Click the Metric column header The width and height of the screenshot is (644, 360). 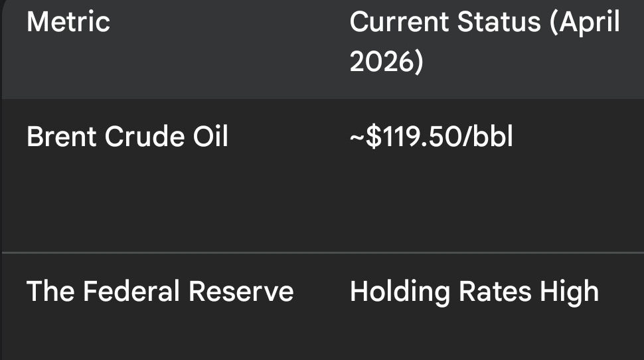click(x=68, y=22)
